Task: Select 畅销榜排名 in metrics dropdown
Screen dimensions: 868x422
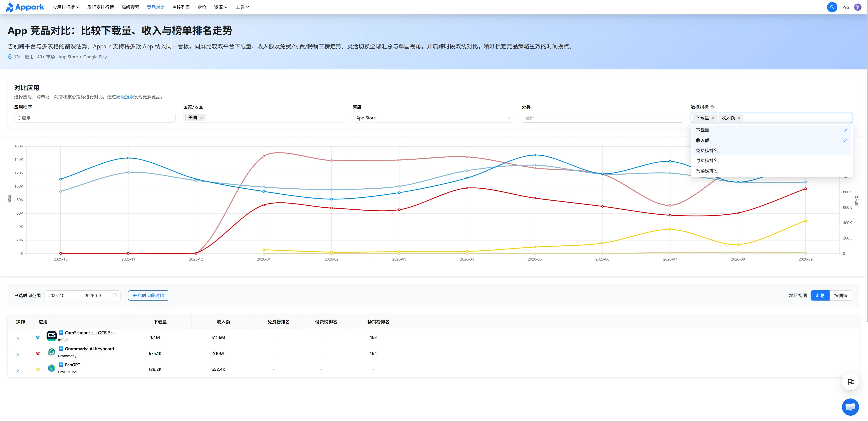Action: pyautogui.click(x=771, y=171)
